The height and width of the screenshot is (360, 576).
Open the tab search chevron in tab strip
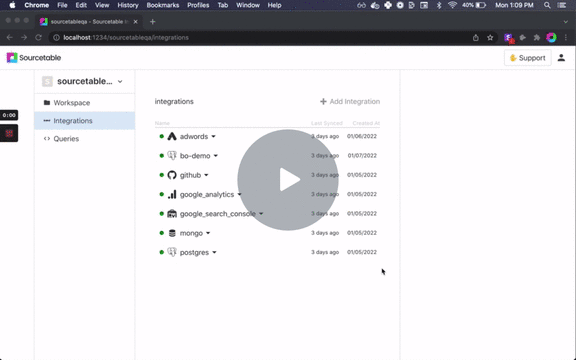coord(566,22)
